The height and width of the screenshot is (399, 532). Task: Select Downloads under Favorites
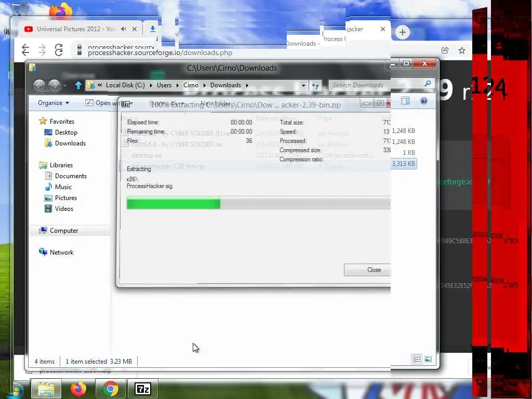pyautogui.click(x=70, y=143)
